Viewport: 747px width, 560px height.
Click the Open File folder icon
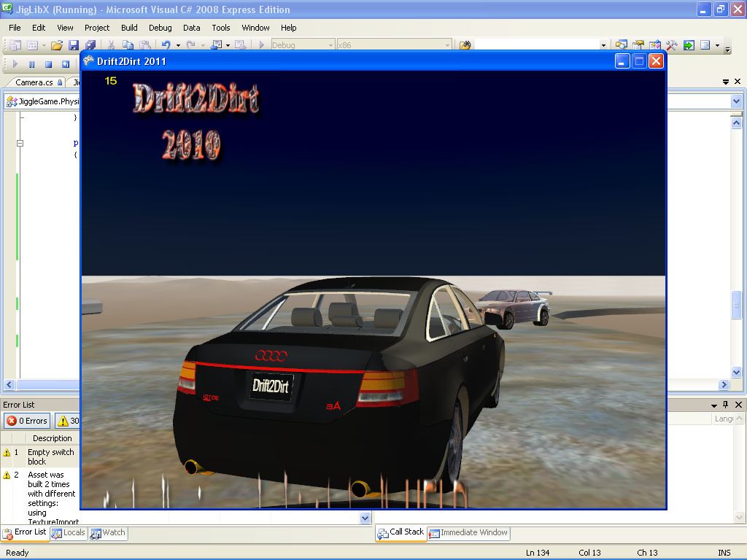click(x=57, y=45)
